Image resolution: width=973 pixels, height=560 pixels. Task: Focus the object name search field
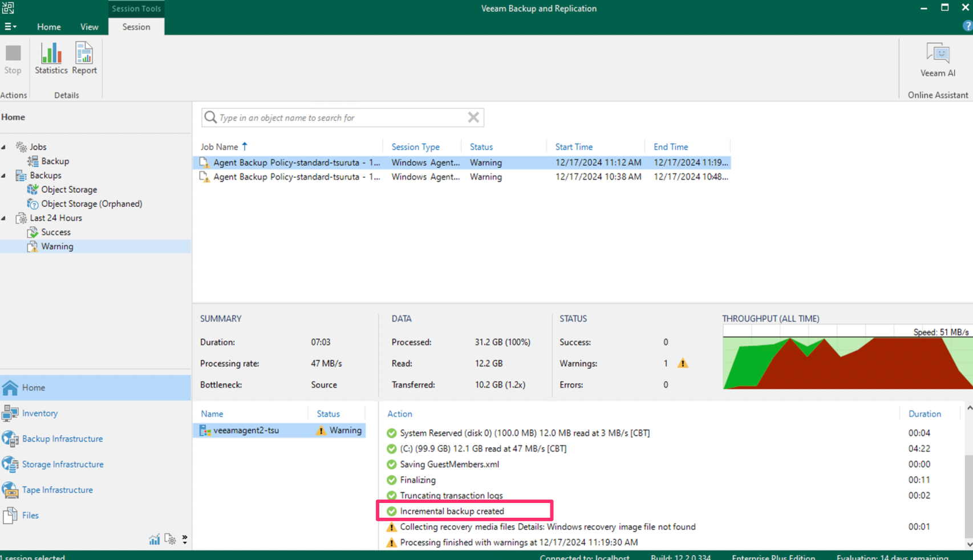(342, 117)
